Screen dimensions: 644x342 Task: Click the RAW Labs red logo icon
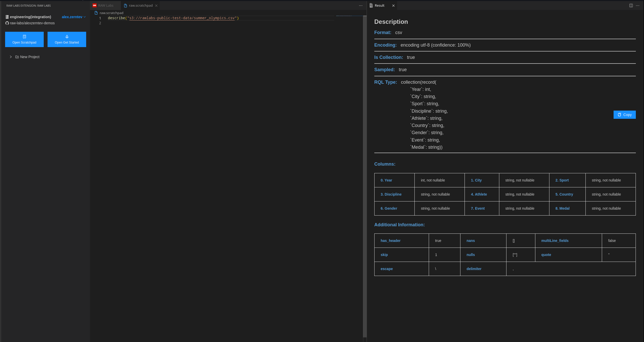[x=95, y=5]
